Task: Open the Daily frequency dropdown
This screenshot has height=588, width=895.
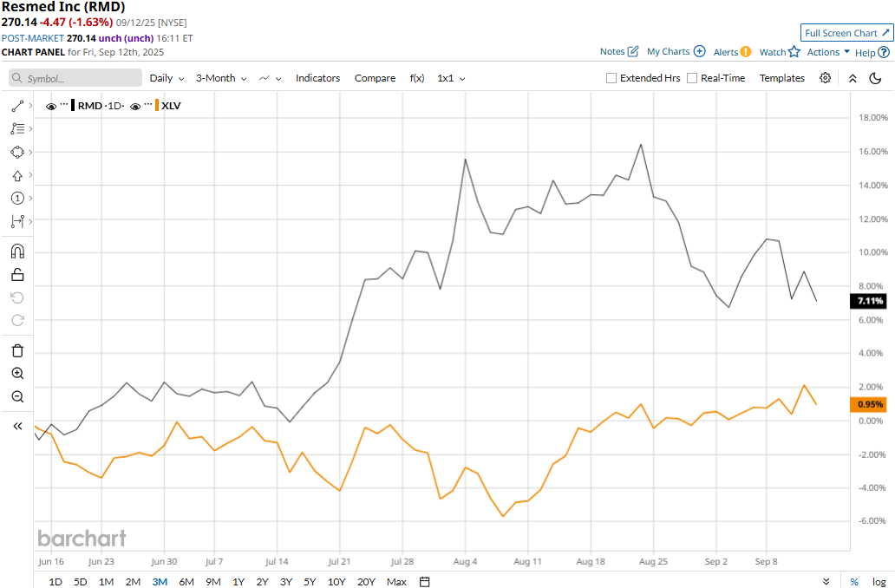Action: 167,78
